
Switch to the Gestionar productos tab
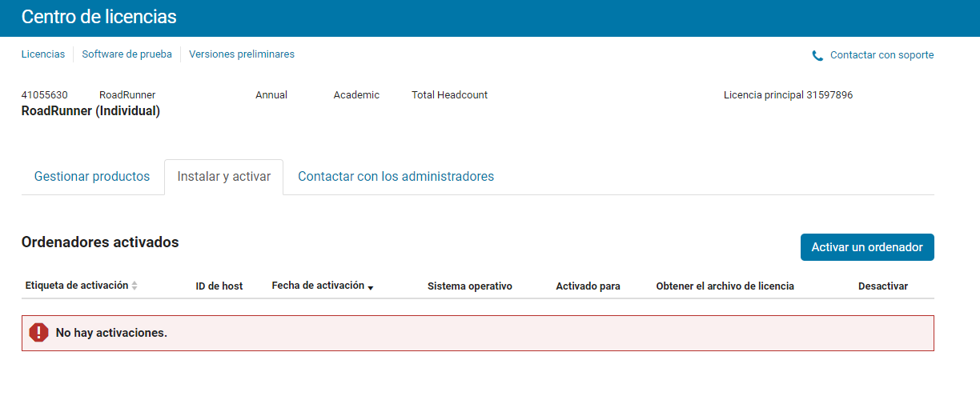pos(92,177)
